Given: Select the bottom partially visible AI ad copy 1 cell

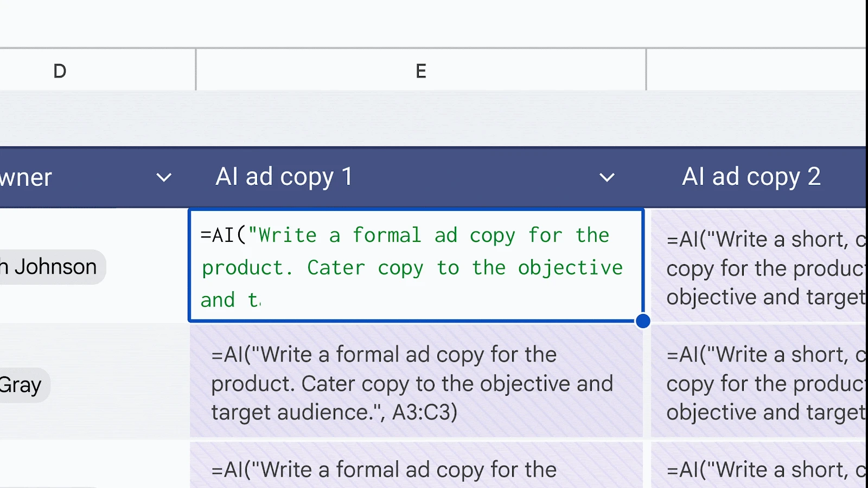Looking at the screenshot, I should click(x=416, y=467).
